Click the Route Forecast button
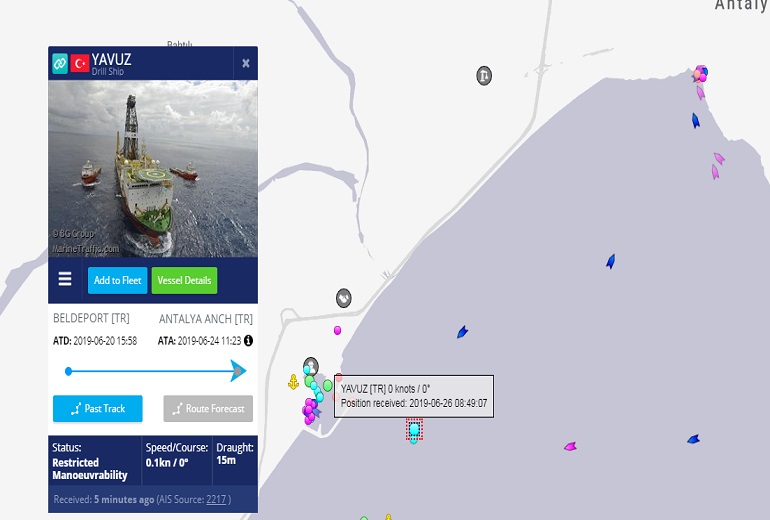Screen dimensions: 770x520 click(208, 409)
